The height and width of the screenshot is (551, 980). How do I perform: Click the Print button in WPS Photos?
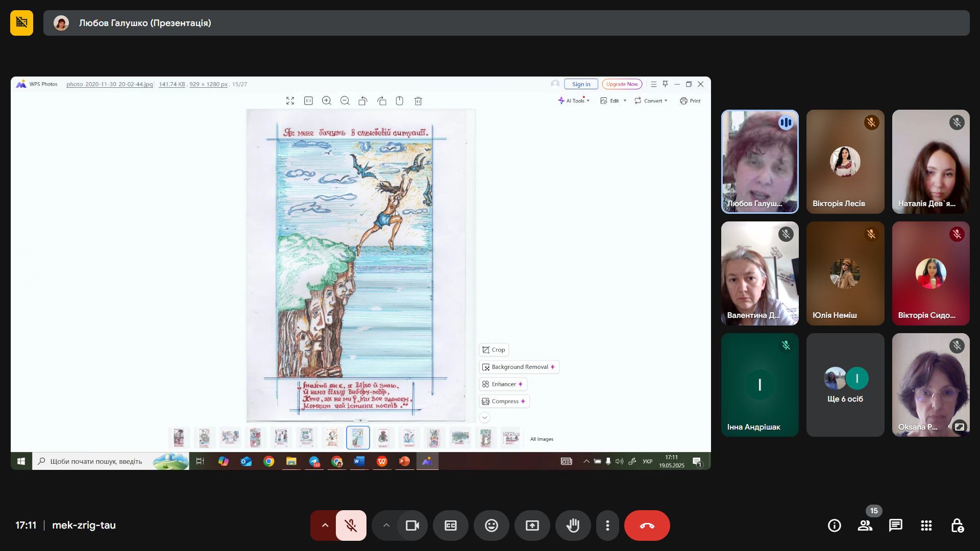pyautogui.click(x=690, y=101)
